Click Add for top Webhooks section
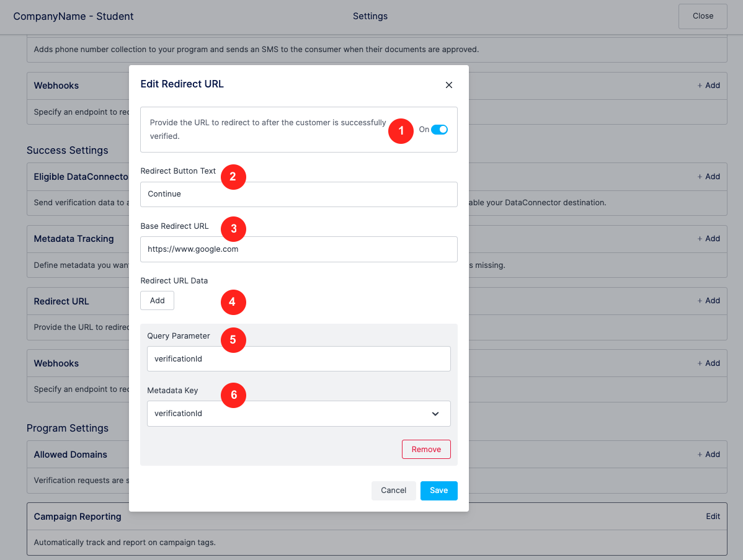The height and width of the screenshot is (560, 743). click(708, 86)
